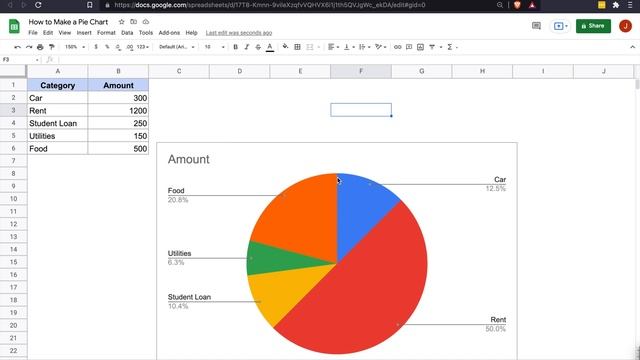Expand the name box dropdown arrow
Screen dimensions: 640x360
(37, 60)
